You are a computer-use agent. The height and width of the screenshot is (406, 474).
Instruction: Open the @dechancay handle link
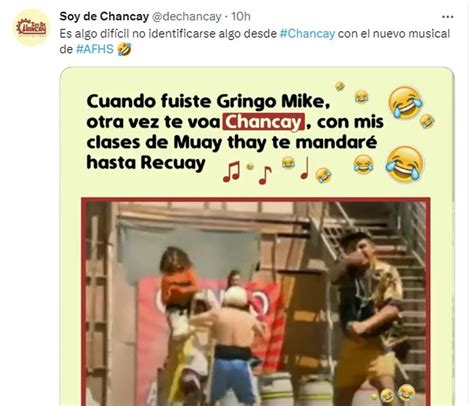(187, 16)
